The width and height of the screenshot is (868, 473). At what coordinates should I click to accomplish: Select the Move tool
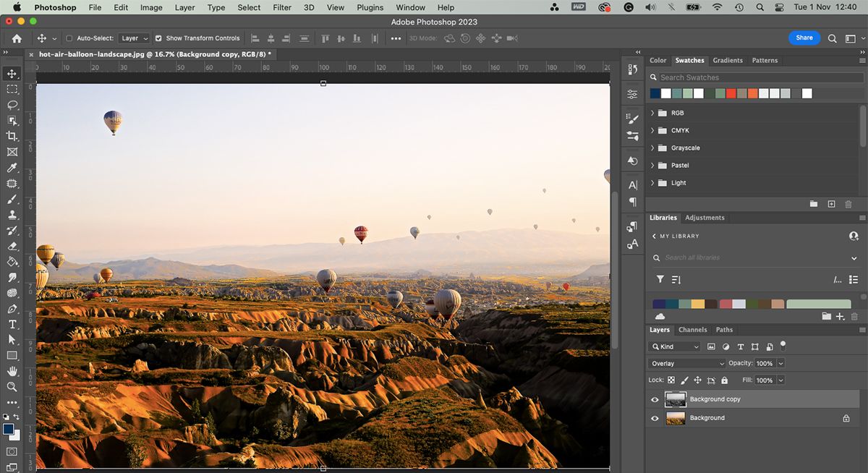pyautogui.click(x=12, y=73)
